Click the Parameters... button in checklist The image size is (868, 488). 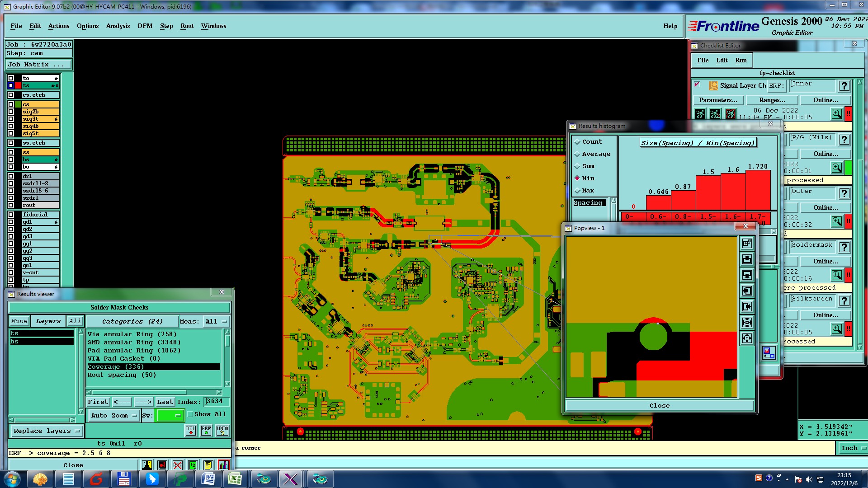click(x=717, y=100)
